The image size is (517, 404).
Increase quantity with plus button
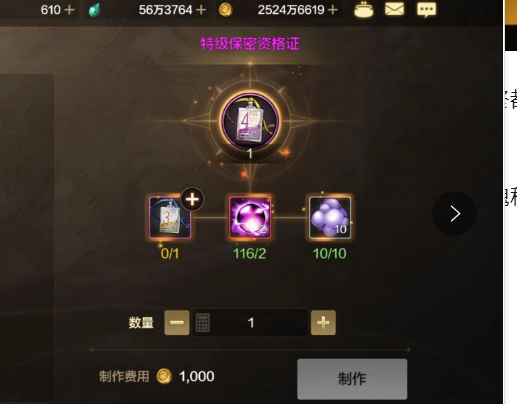pyautogui.click(x=323, y=323)
